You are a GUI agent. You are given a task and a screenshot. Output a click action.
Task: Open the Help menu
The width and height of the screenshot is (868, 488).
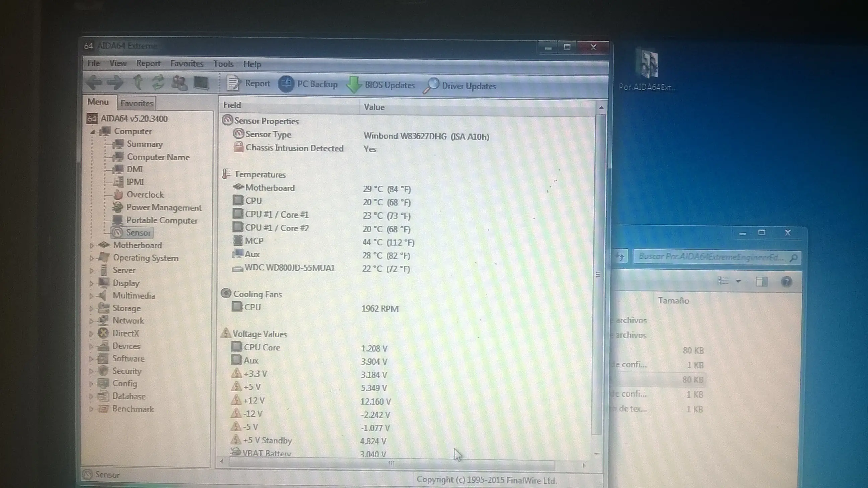pos(252,64)
